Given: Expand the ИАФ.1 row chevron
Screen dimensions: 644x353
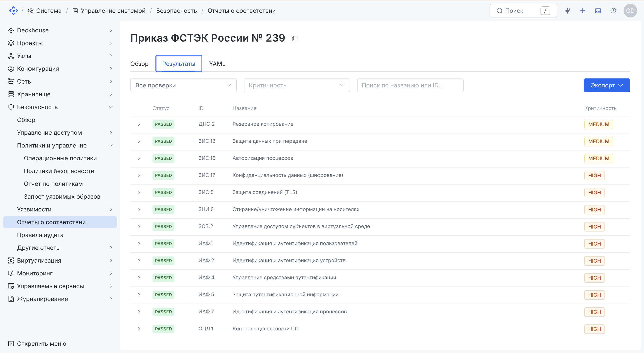Looking at the screenshot, I should point(139,244).
